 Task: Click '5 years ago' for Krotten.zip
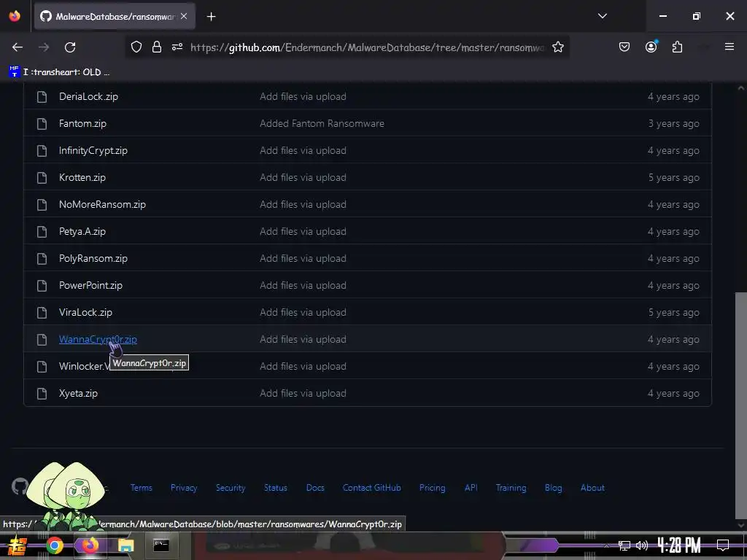[x=673, y=178]
